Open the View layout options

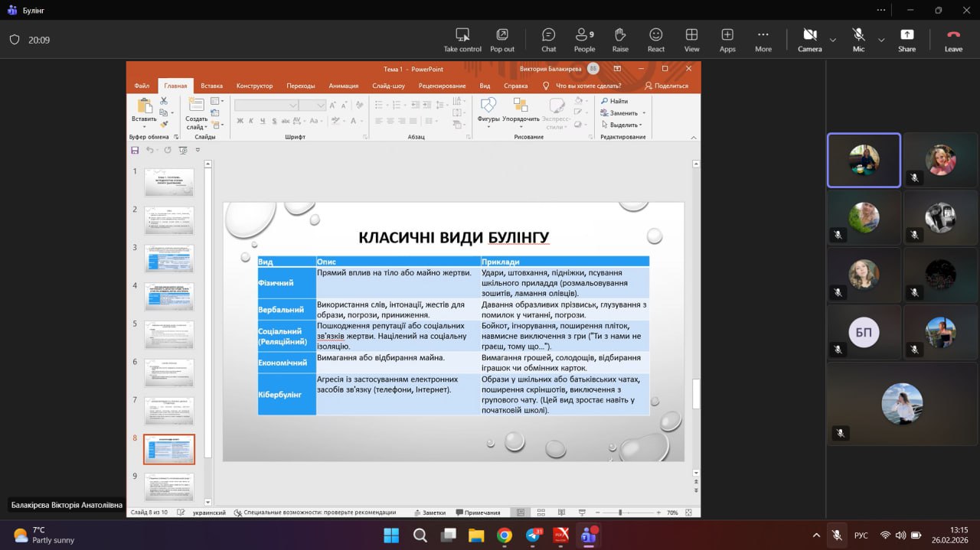[x=691, y=40]
